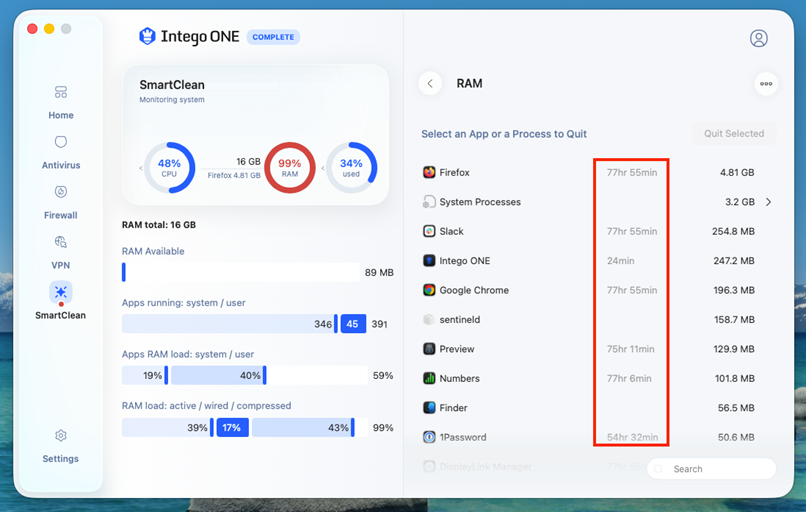Select the 48% CPU gauge
This screenshot has height=512, width=806.
click(169, 168)
